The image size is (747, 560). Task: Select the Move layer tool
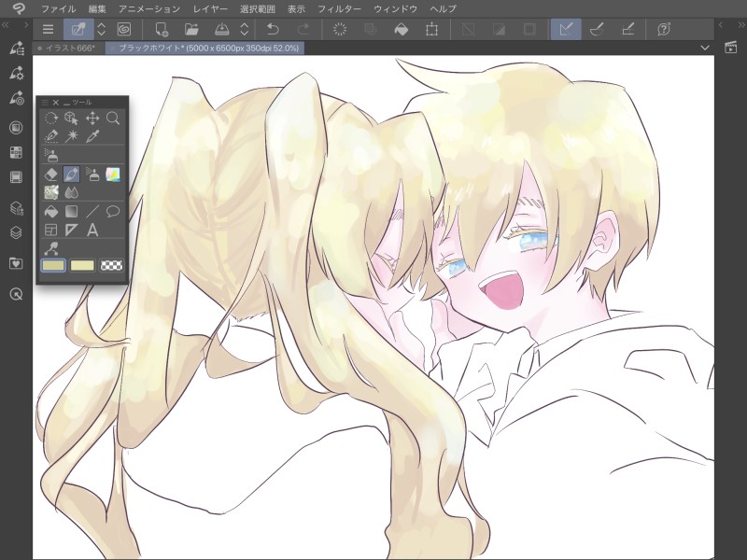point(92,119)
